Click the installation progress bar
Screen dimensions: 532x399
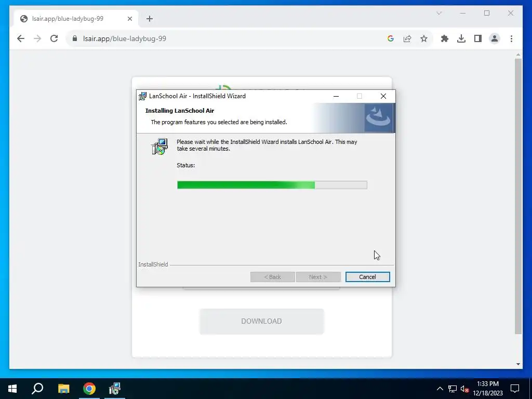coord(272,185)
